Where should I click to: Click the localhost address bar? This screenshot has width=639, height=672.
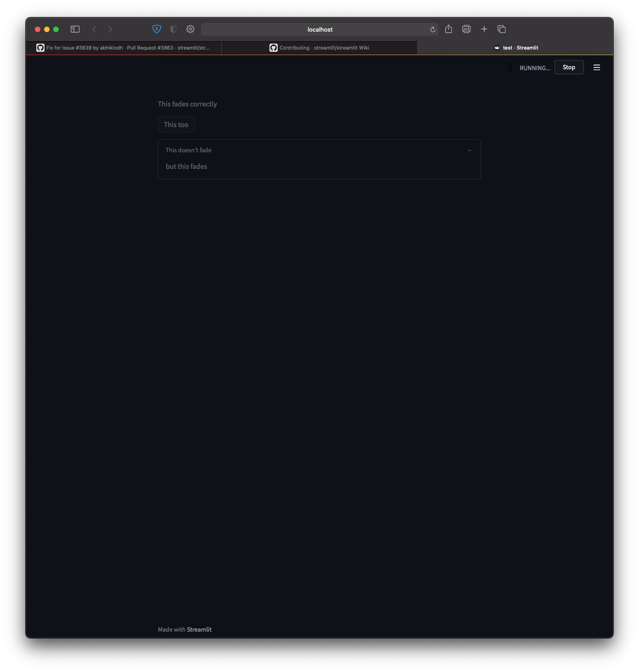click(320, 29)
